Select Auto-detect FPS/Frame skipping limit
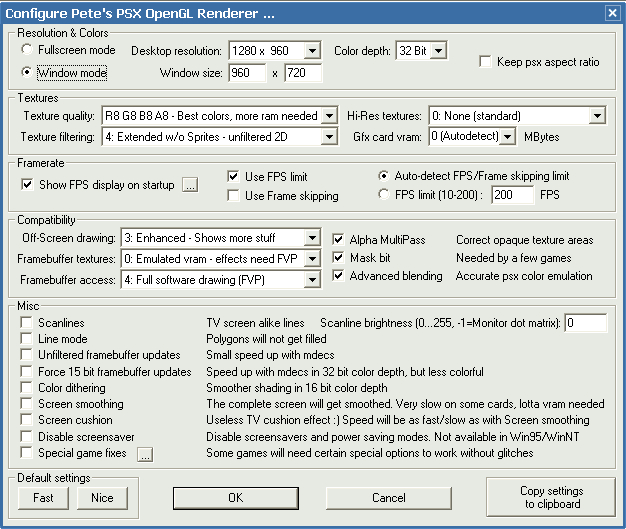This screenshot has width=626, height=529. click(x=384, y=176)
